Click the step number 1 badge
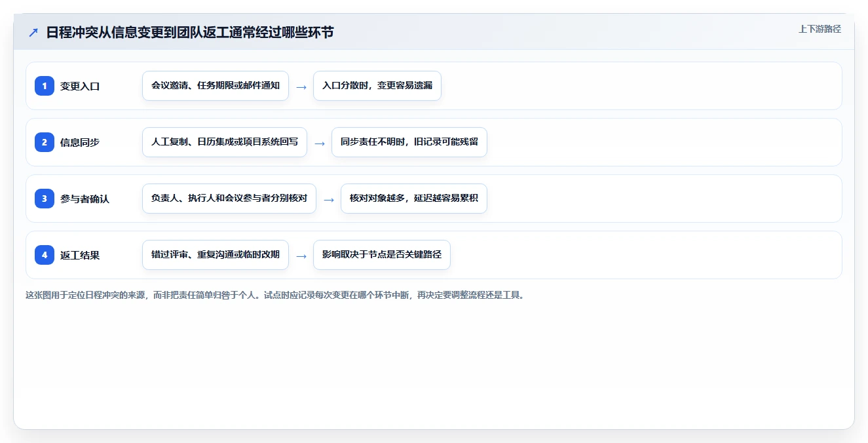This screenshot has height=443, width=868. 45,86
